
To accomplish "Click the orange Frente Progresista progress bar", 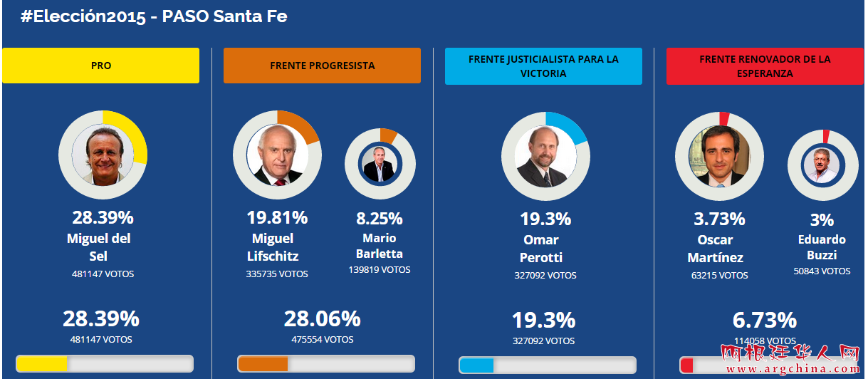I will pos(325,364).
